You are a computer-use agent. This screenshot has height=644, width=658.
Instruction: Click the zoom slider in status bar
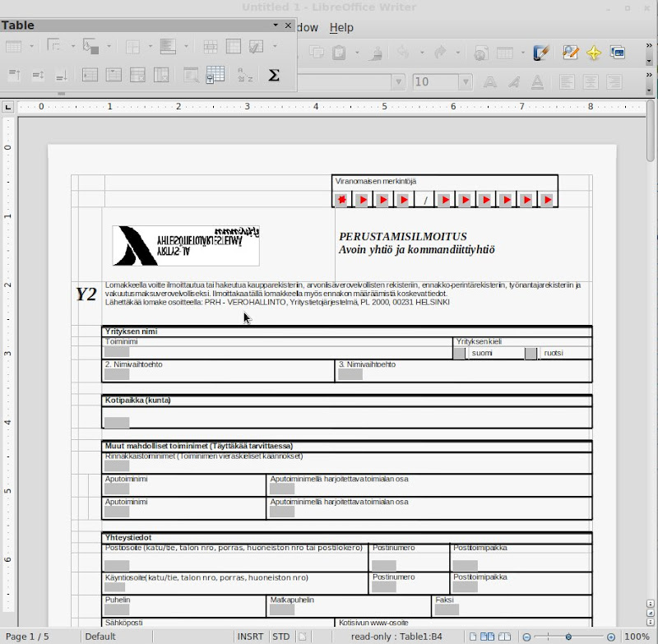[x=568, y=637]
